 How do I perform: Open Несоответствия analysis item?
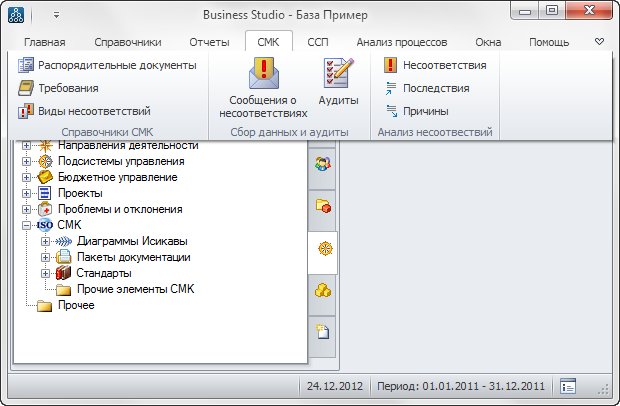point(435,65)
